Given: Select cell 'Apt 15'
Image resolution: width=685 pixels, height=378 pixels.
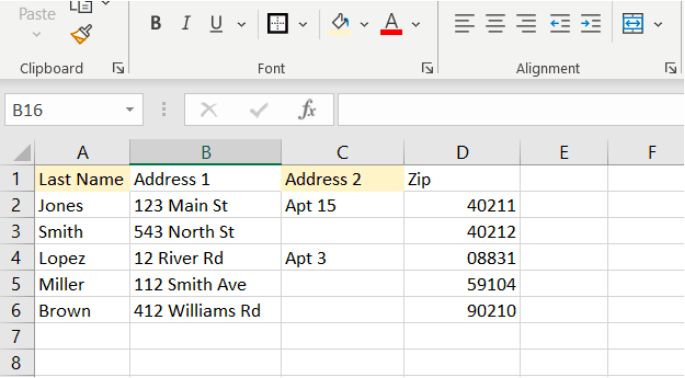Looking at the screenshot, I should coord(342,205).
